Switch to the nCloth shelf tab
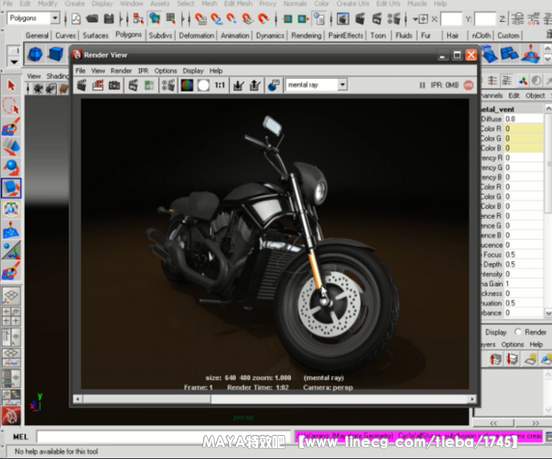 481,36
